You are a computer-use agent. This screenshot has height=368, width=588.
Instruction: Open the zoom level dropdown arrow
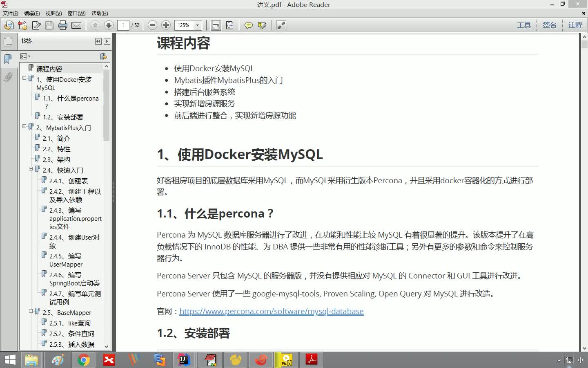pyautogui.click(x=198, y=25)
